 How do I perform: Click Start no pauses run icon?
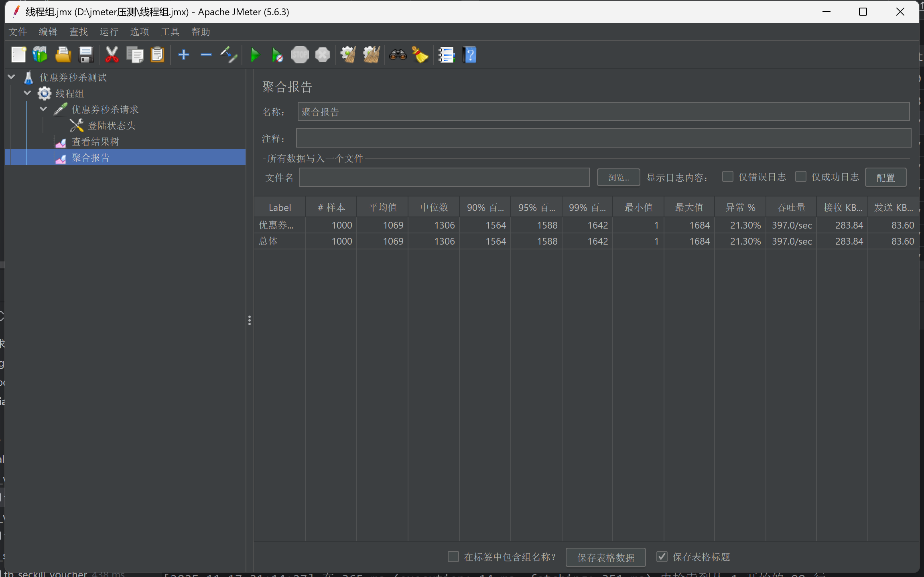(x=277, y=55)
